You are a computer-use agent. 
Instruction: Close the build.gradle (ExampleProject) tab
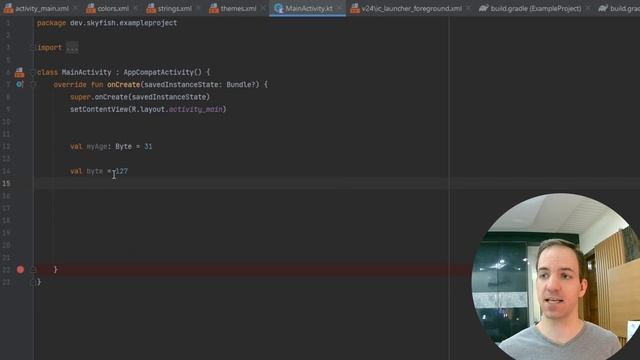pyautogui.click(x=588, y=8)
